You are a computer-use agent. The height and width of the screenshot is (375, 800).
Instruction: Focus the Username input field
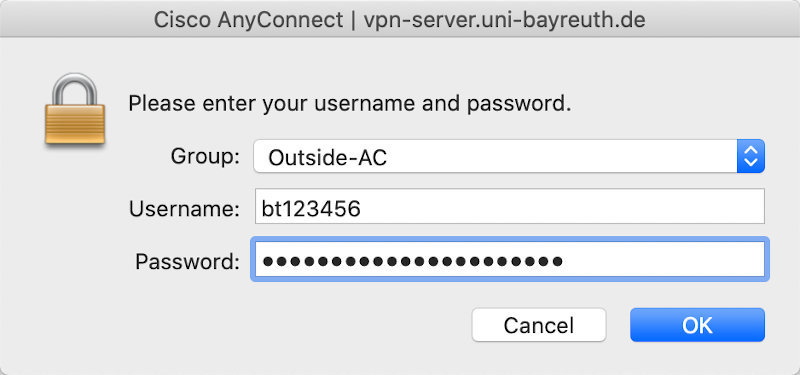(x=510, y=206)
